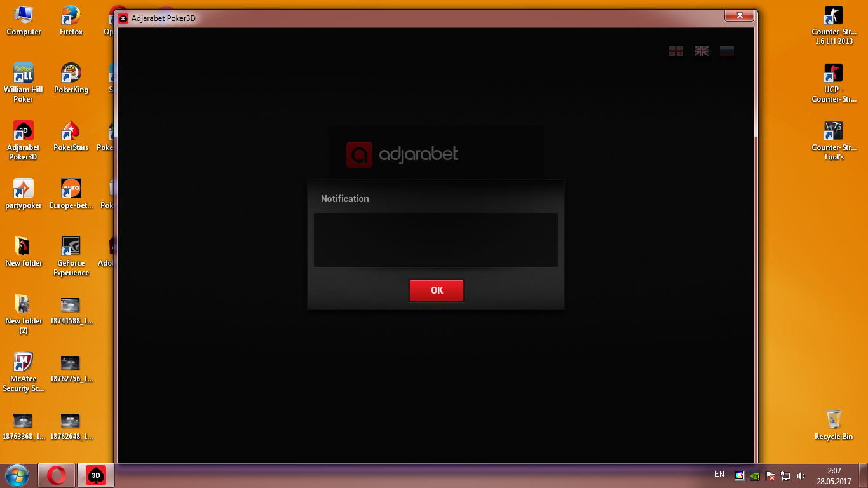Click the Opera taskbar button

point(57,475)
